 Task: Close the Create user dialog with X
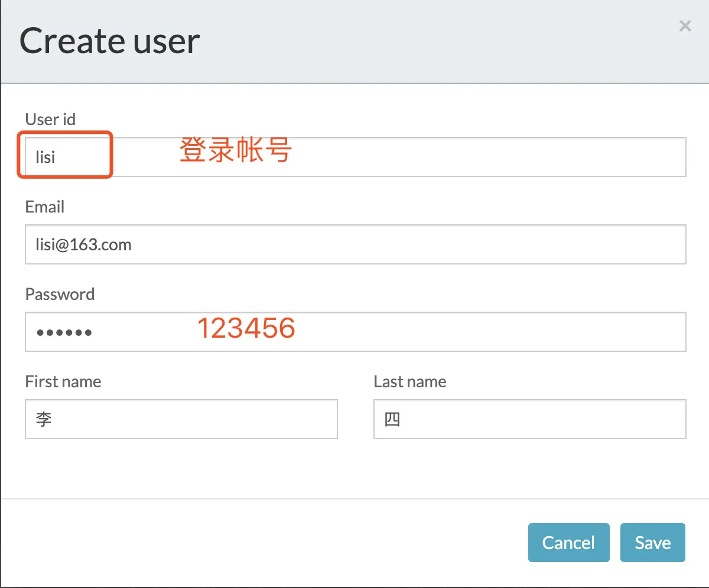(x=685, y=26)
